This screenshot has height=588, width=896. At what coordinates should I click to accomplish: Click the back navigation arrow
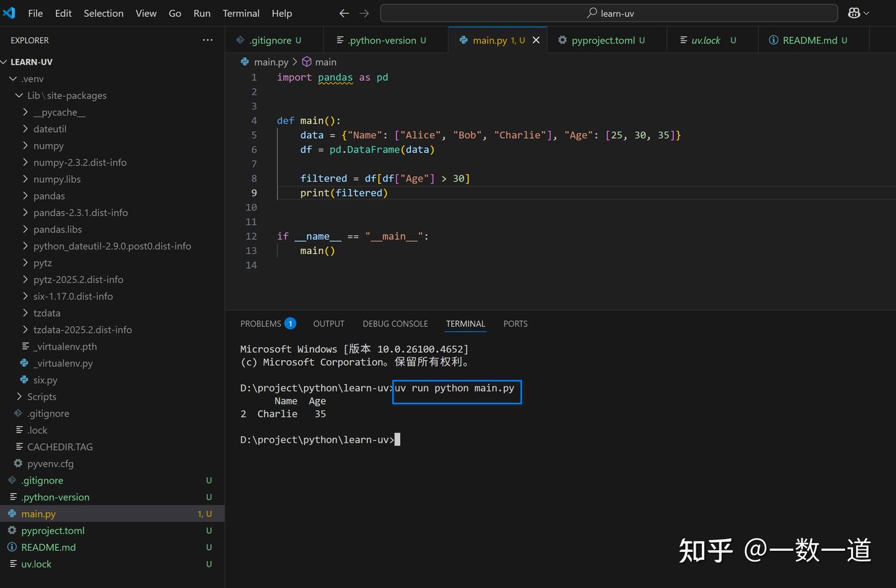343,12
